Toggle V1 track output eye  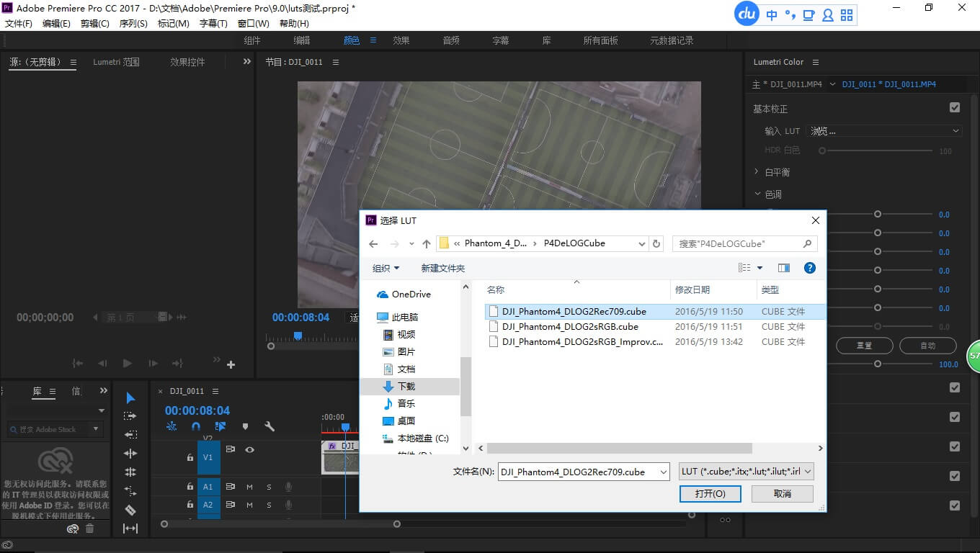point(249,449)
